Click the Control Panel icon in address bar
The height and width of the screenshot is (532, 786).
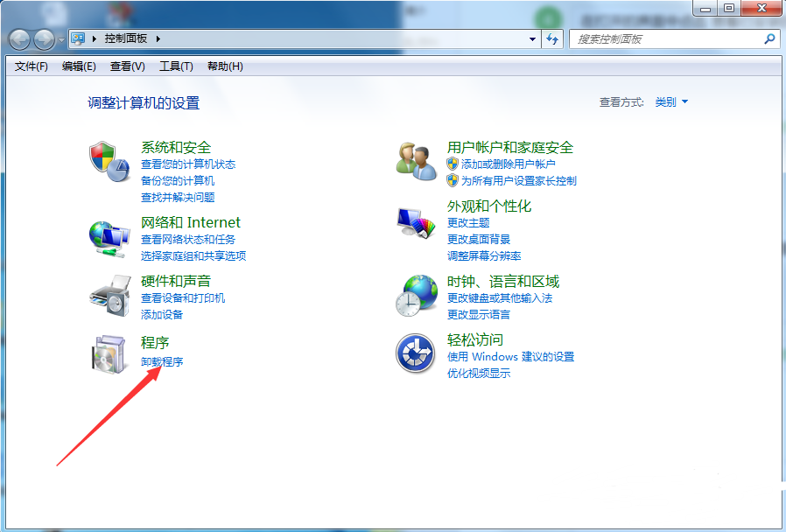78,38
